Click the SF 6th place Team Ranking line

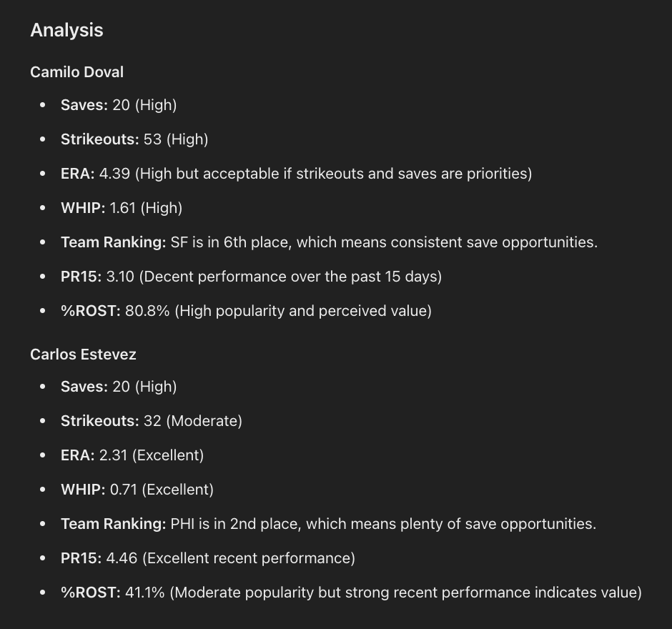(x=329, y=242)
